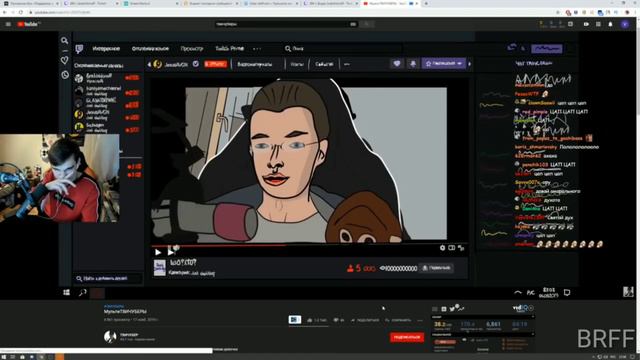The height and width of the screenshot is (360, 640).
Task: Open the Twitch sidebar heart icon
Action: pyautogui.click(x=64, y=60)
